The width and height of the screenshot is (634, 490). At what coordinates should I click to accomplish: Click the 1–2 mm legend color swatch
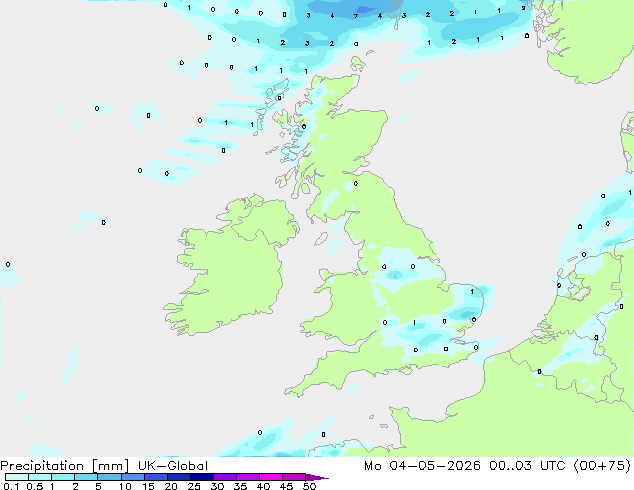pyautogui.click(x=63, y=477)
